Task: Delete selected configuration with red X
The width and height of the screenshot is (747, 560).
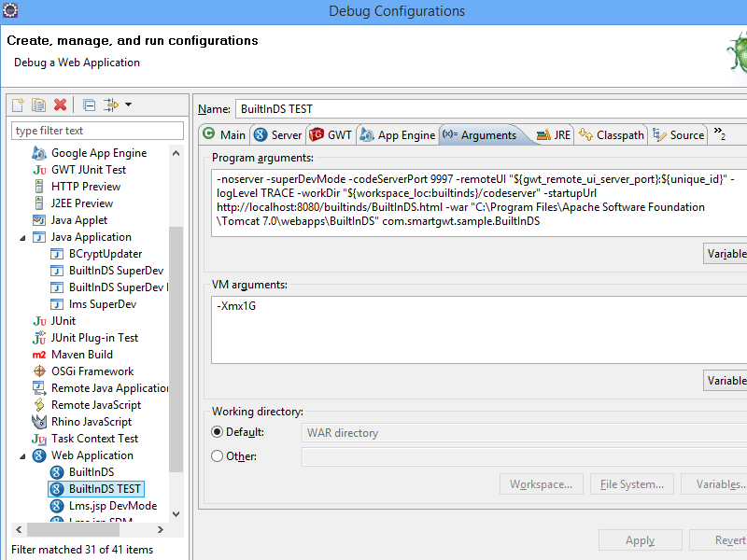Action: tap(61, 105)
